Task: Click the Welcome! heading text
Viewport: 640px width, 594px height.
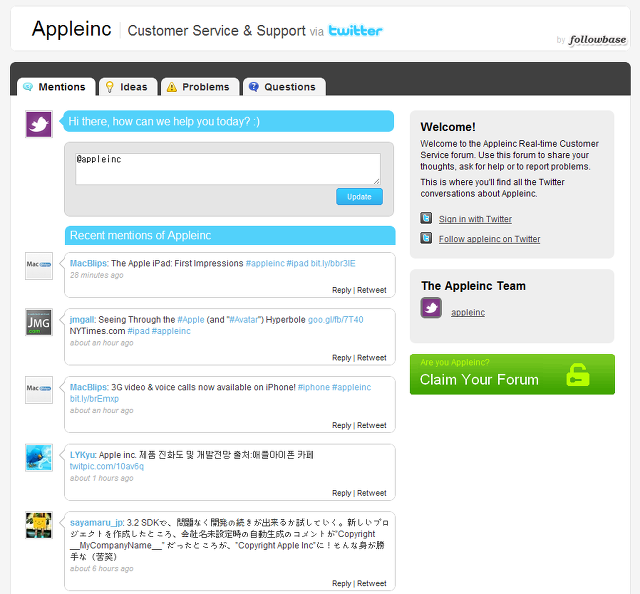Action: click(x=448, y=127)
